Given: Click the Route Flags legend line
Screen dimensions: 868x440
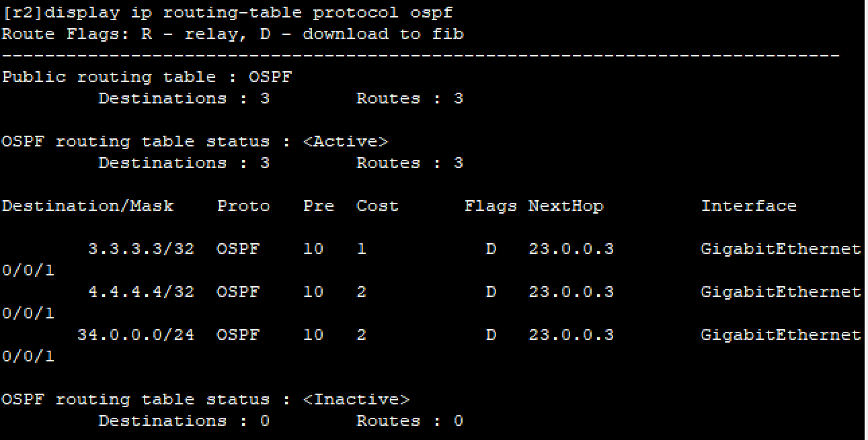Looking at the screenshot, I should click(x=233, y=34).
